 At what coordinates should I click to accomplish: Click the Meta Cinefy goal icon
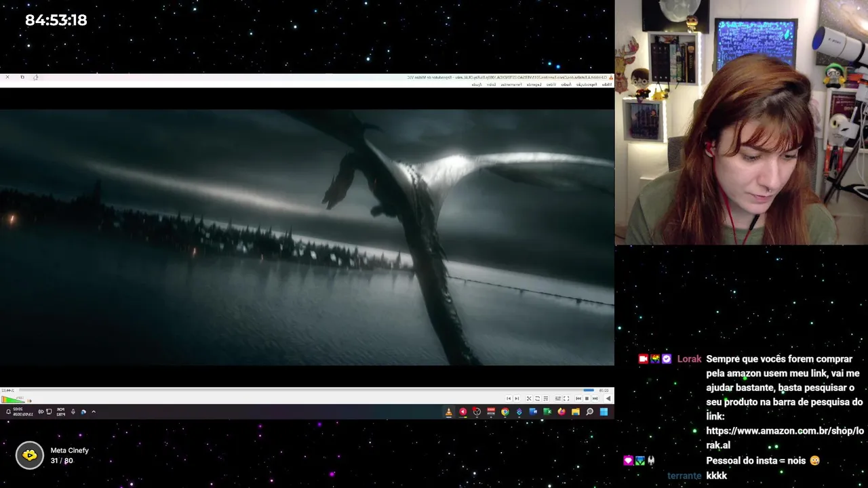click(29, 455)
